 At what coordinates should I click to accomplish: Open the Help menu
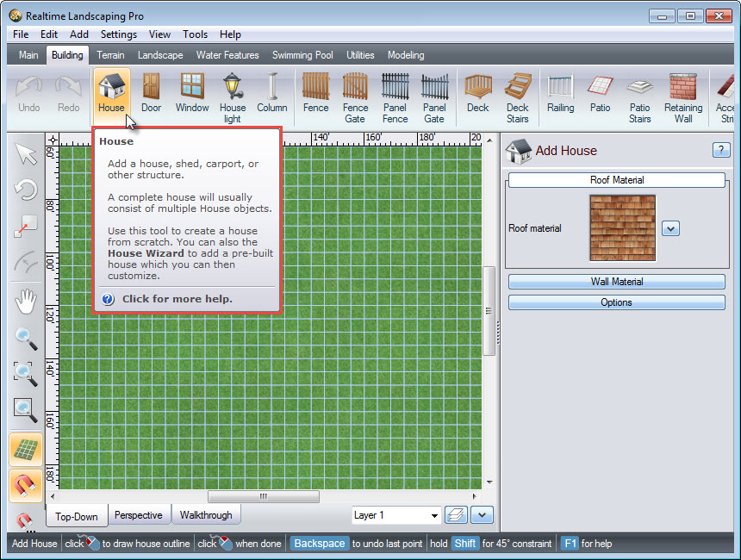230,34
